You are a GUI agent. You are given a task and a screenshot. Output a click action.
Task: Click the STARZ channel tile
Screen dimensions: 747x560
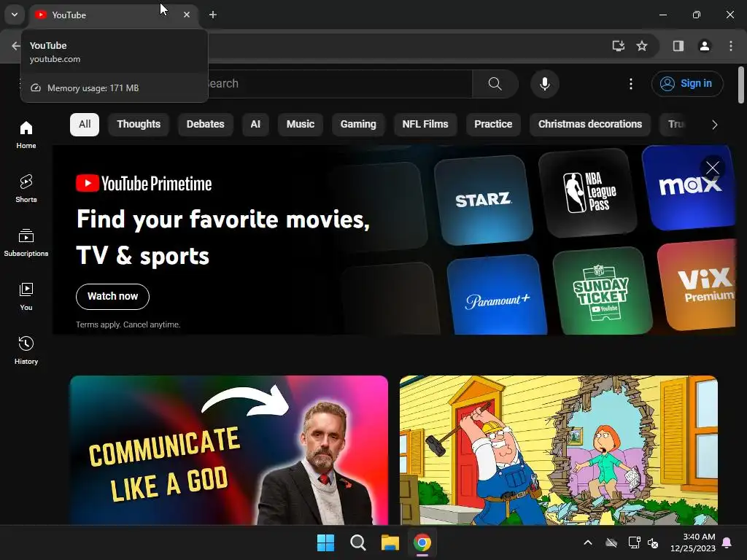(x=483, y=199)
